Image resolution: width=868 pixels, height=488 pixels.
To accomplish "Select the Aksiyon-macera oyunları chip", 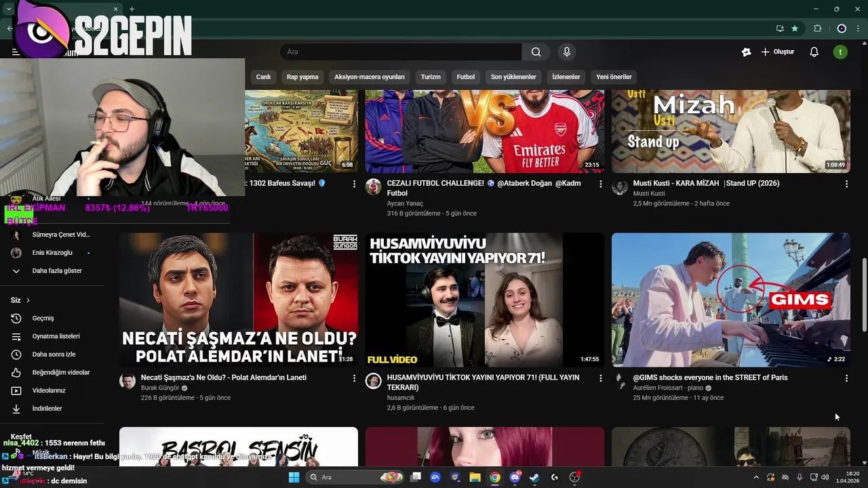I will (370, 77).
